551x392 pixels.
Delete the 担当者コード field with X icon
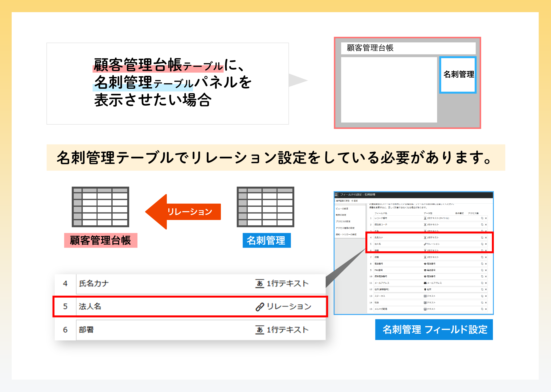point(486,225)
